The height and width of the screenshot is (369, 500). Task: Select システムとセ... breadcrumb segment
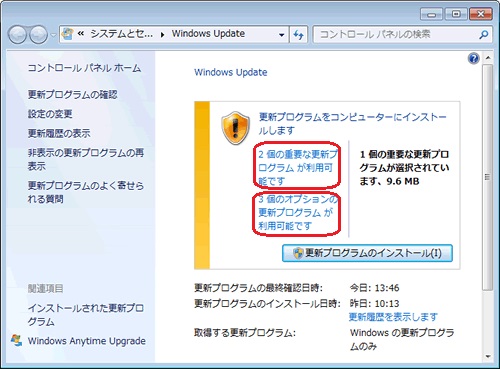[x=121, y=34]
